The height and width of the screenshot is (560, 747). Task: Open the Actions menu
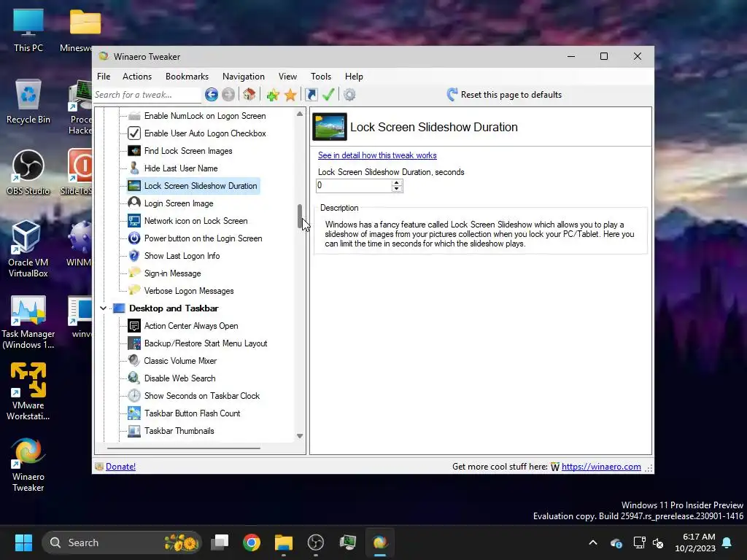coord(137,76)
